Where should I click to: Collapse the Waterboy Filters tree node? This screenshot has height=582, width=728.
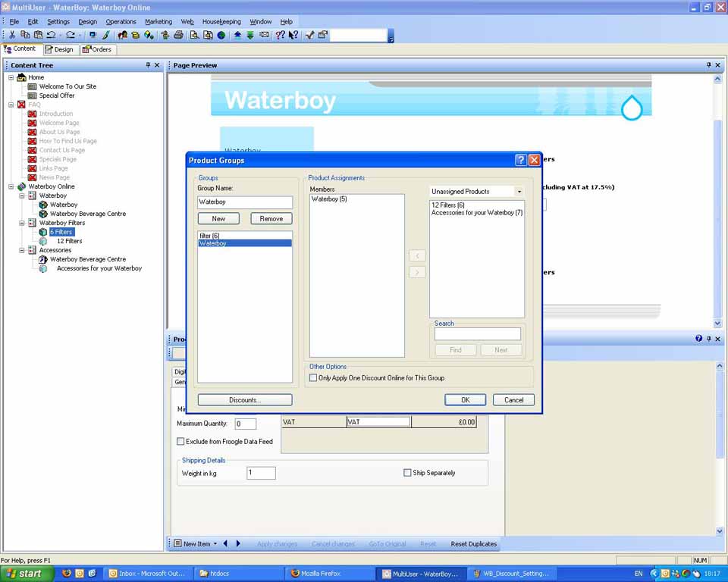(x=22, y=223)
